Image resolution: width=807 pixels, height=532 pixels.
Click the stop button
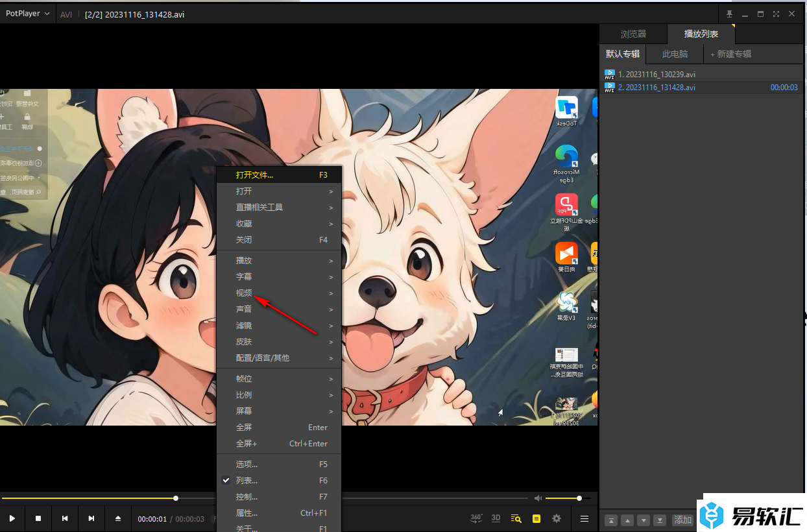[x=38, y=518]
